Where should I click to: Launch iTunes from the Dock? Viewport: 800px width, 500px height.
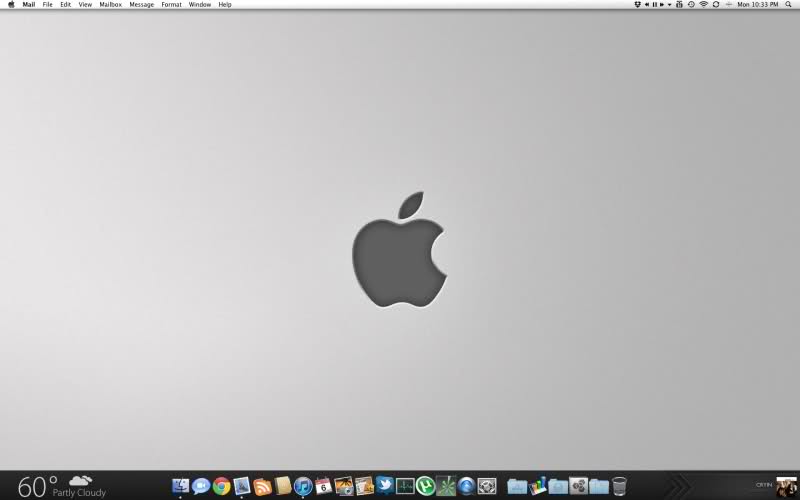point(303,486)
